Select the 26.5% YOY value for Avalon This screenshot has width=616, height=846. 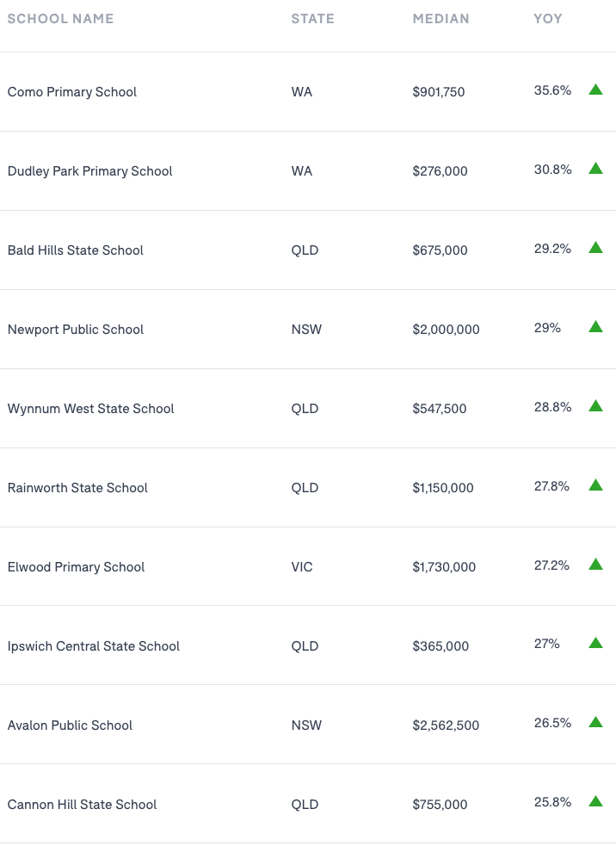[553, 723]
